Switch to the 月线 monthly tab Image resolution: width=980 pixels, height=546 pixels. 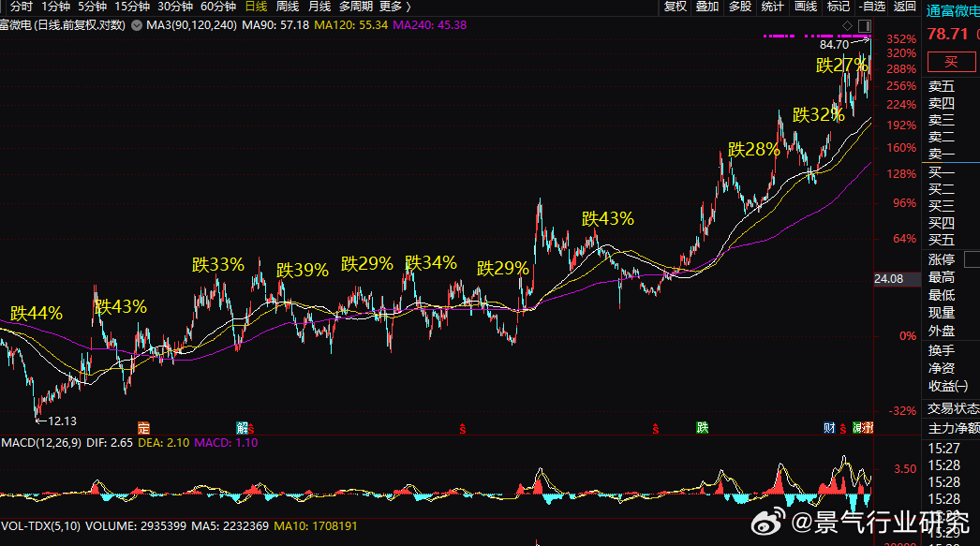(319, 7)
